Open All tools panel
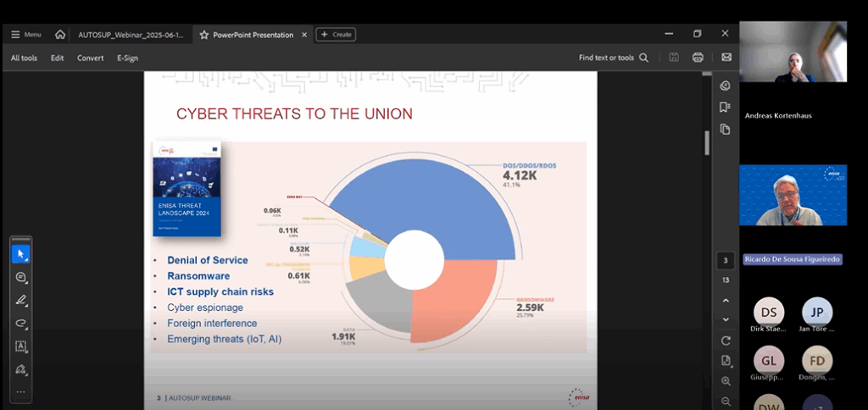 (x=24, y=58)
